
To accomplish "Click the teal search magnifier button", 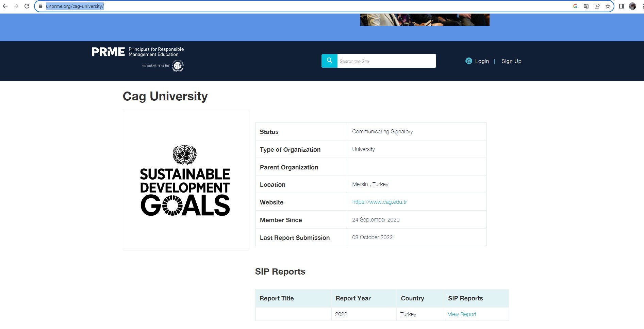I will (x=329, y=61).
